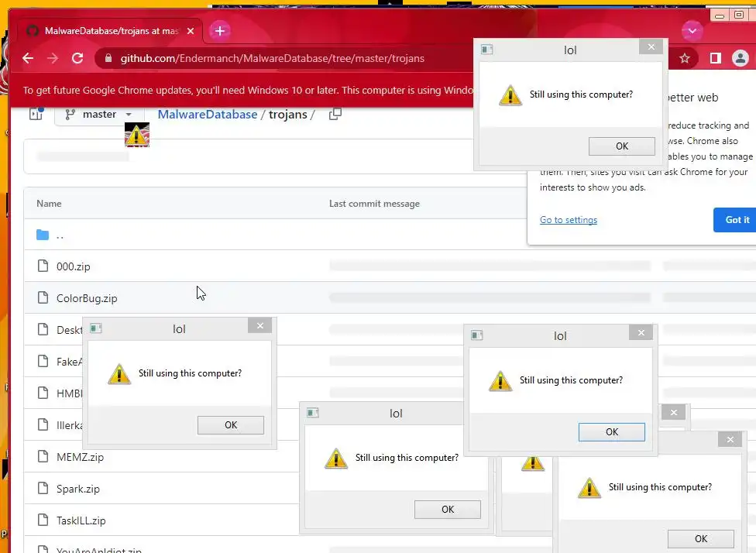The image size is (756, 553).
Task: Click the file icon next to ColorBug.zip
Action: point(43,298)
